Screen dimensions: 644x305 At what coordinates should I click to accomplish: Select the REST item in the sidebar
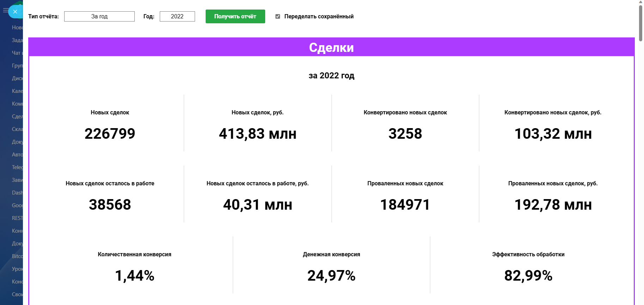click(17, 218)
